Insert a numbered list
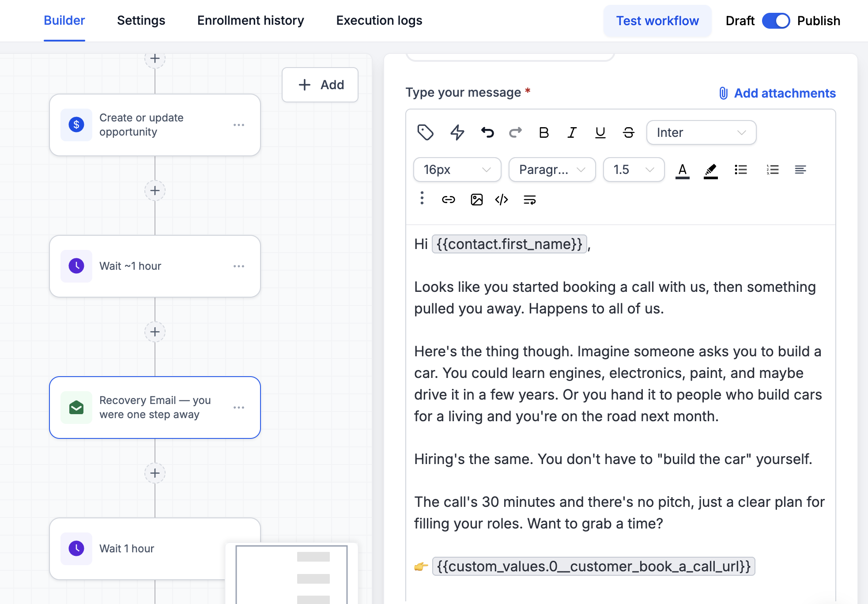The image size is (868, 604). [773, 170]
